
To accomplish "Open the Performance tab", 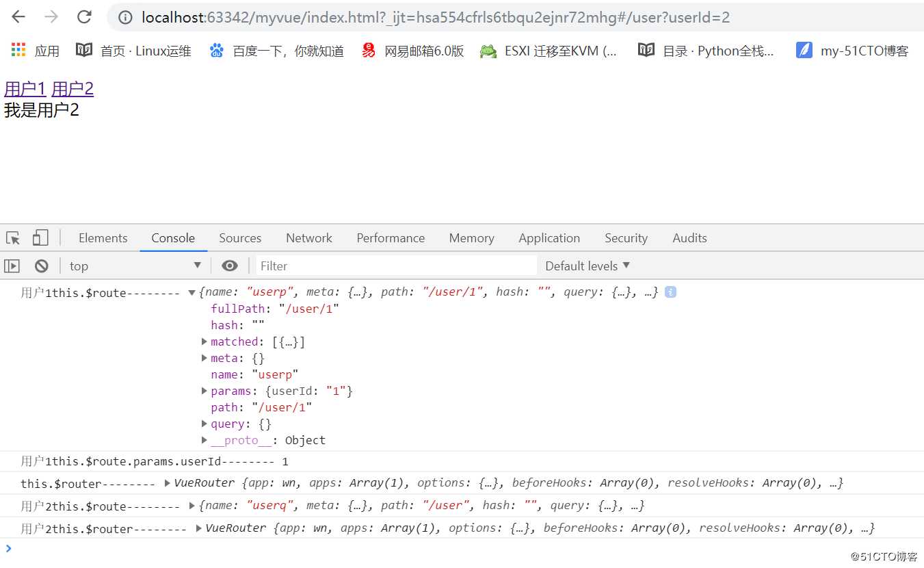I will coord(391,238).
